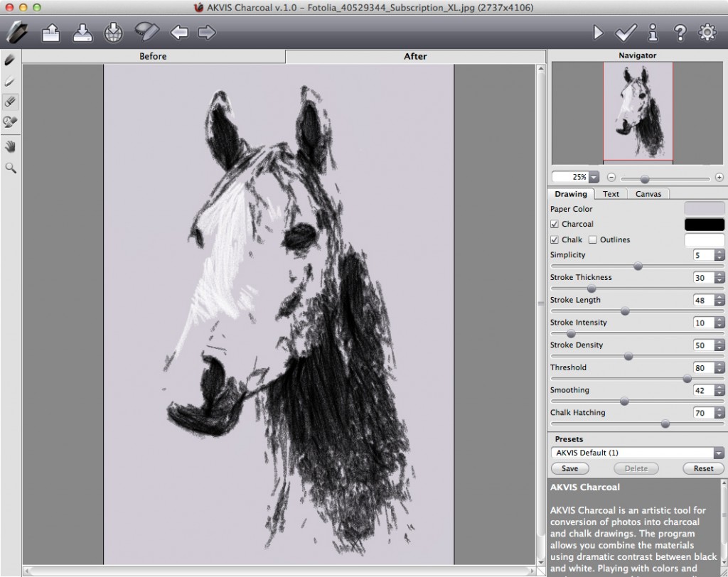Uncheck the Charcoal option
Viewport: 728px width, 577px height.
tap(553, 224)
